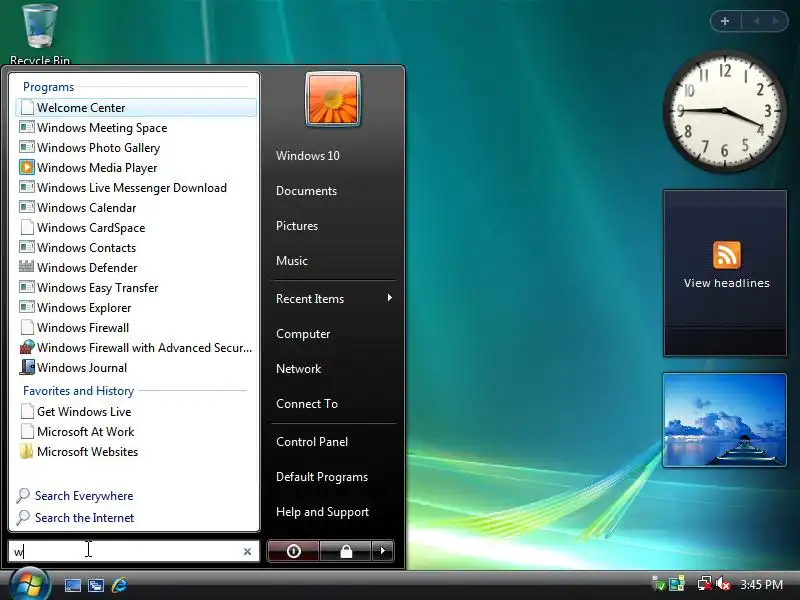
Task: Click the sidebar previous page arrow
Action: [x=757, y=21]
